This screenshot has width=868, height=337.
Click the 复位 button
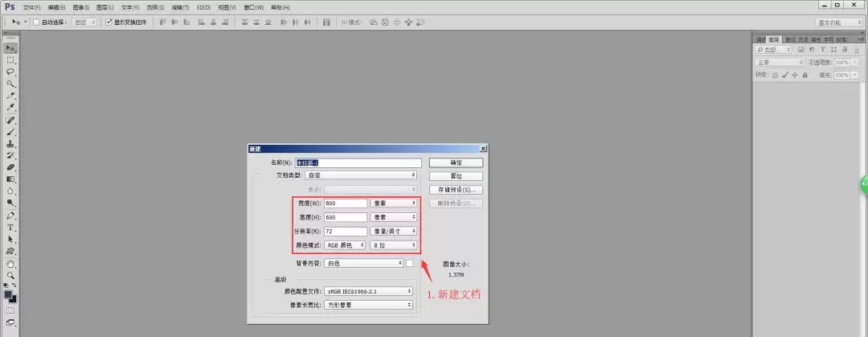click(457, 176)
